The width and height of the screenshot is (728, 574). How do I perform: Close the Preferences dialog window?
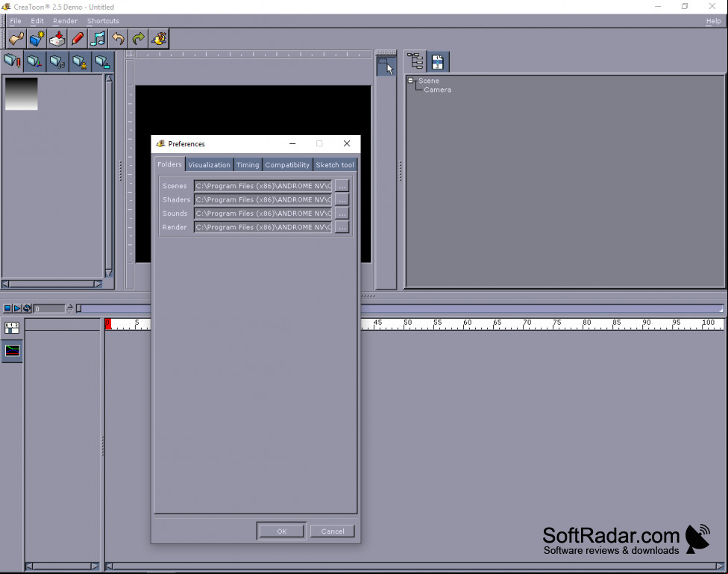coord(347,143)
